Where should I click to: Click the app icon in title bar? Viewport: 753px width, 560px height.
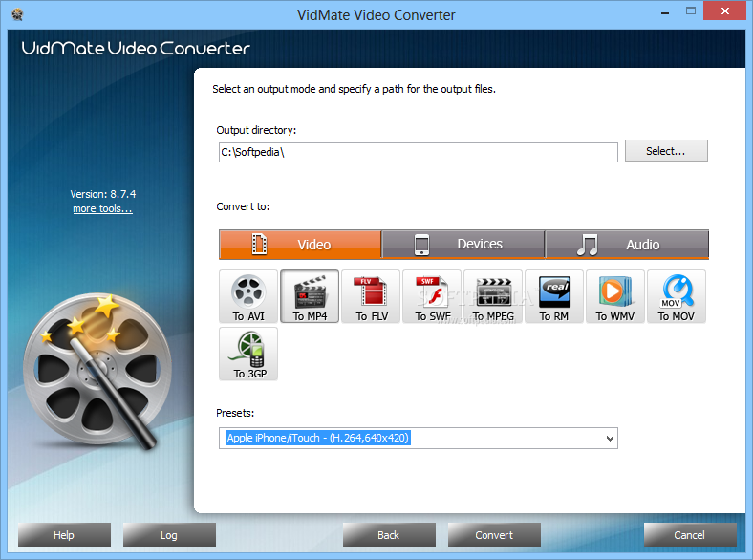pyautogui.click(x=17, y=14)
